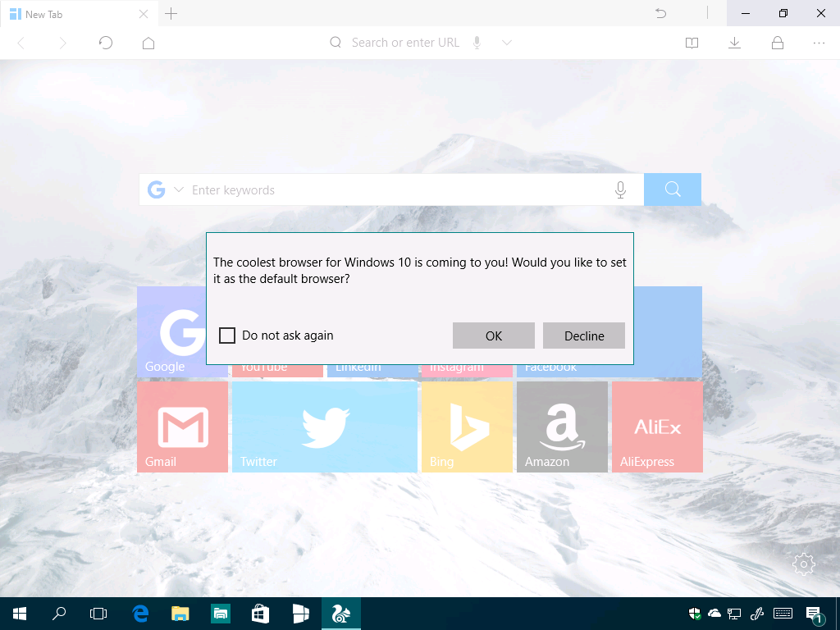Click UC Browser taskbar icon
This screenshot has height=630, width=840.
(341, 614)
